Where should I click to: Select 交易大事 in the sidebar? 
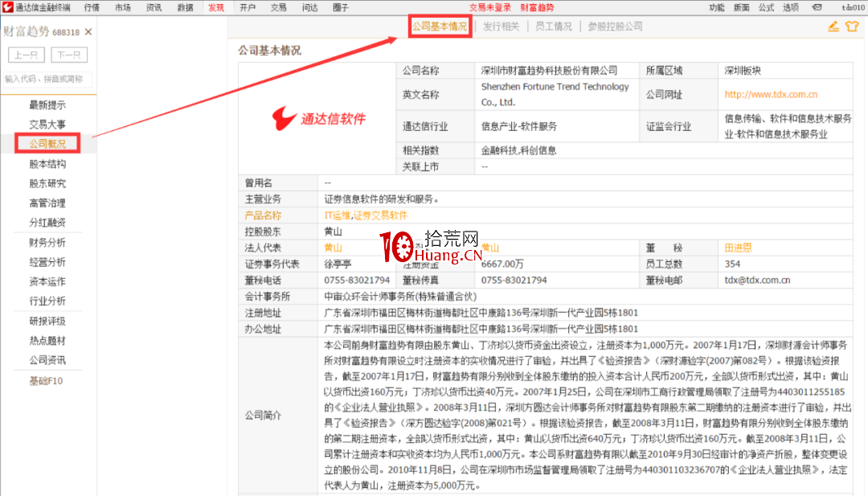47,124
